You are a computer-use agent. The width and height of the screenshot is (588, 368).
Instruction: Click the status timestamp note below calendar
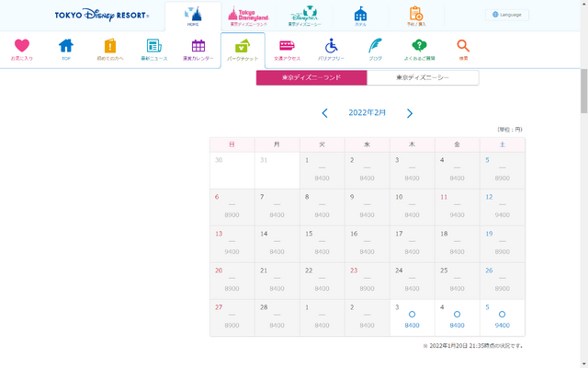point(473,346)
